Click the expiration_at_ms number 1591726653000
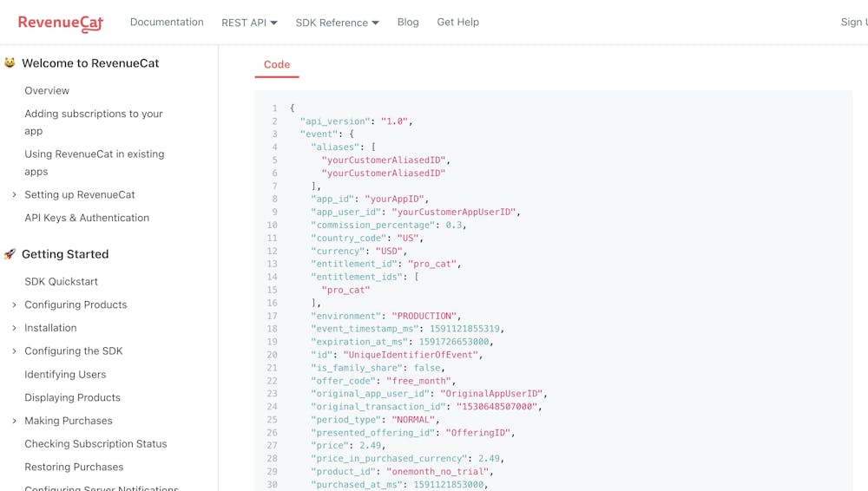Image resolution: width=868 pixels, height=491 pixels. (x=454, y=342)
